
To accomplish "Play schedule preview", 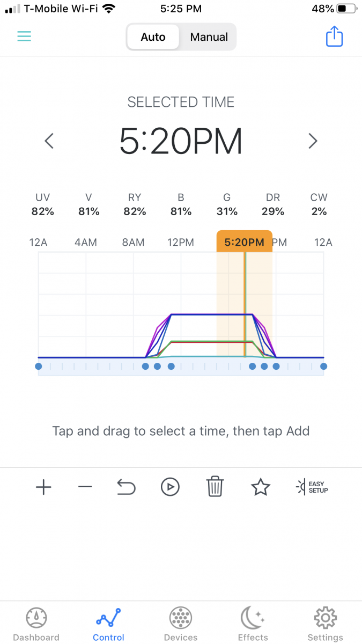I will pos(170,487).
